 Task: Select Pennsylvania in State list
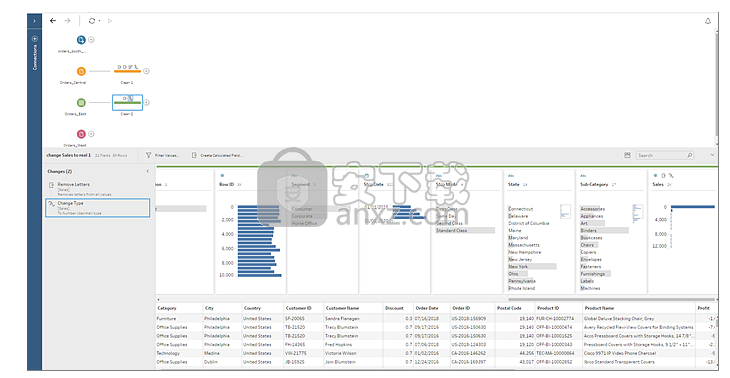(x=522, y=281)
